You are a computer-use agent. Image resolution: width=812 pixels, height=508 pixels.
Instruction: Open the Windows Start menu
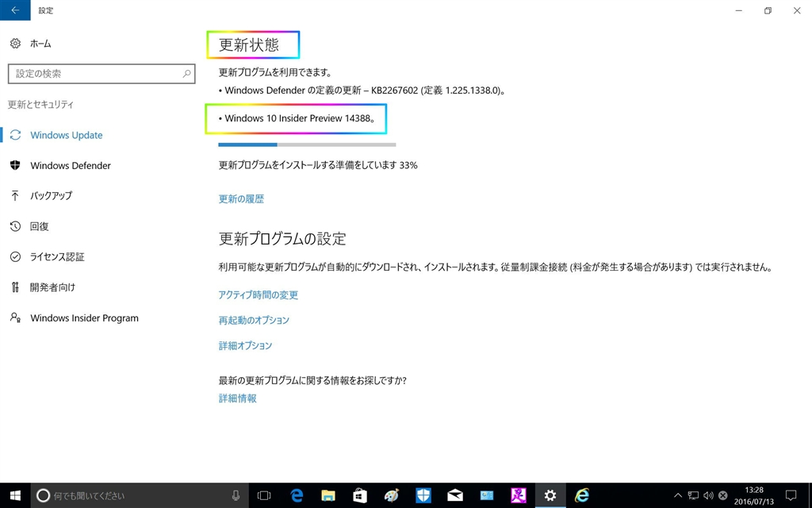click(x=15, y=495)
